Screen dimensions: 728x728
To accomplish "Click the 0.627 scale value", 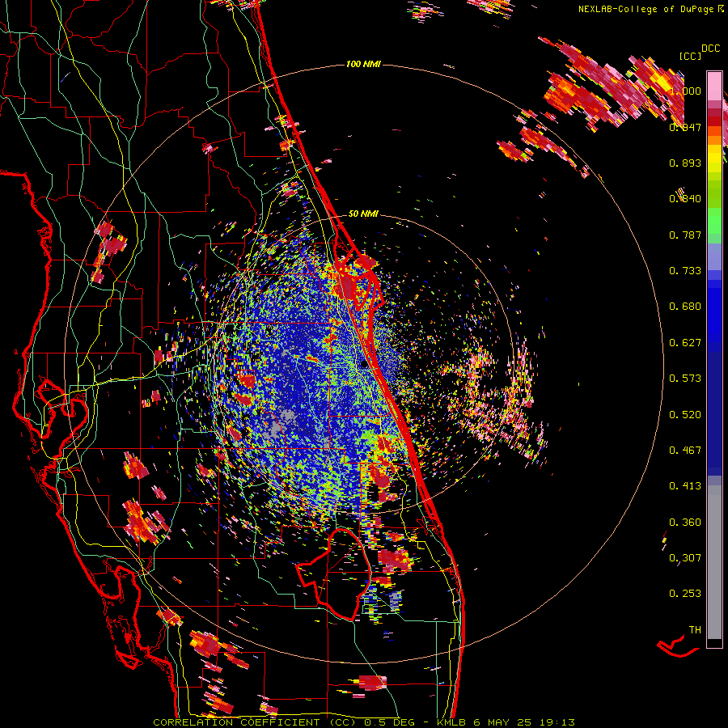I will (x=685, y=343).
